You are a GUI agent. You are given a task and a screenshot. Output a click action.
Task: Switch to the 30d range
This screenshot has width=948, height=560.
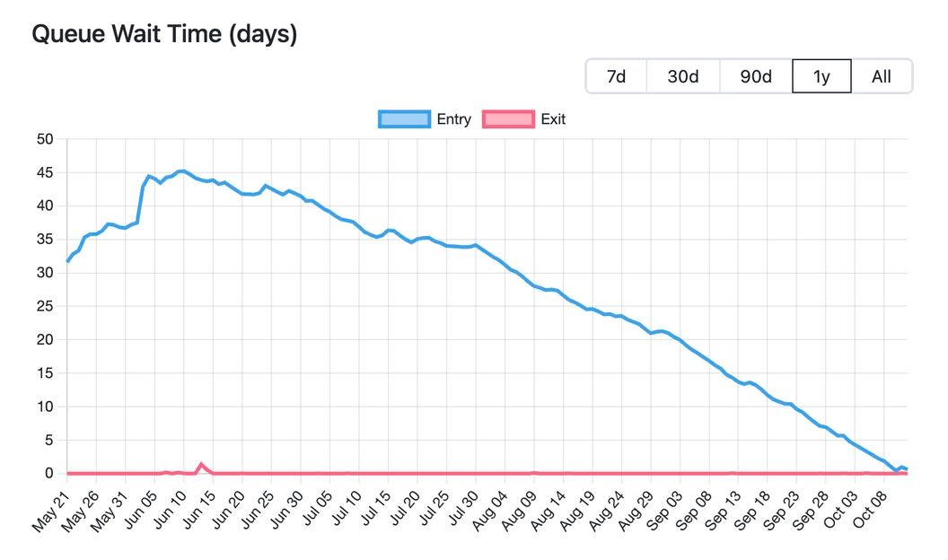tap(682, 76)
